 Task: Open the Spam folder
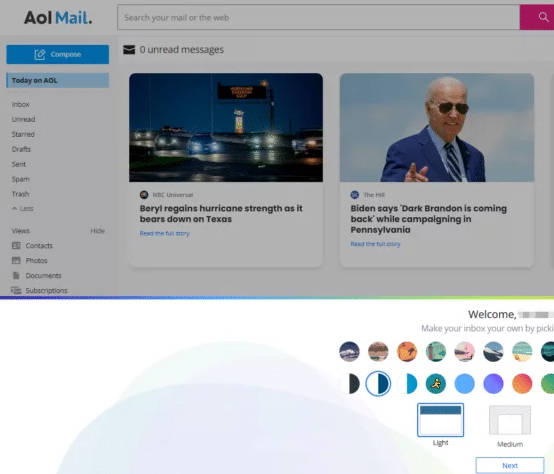tap(20, 179)
